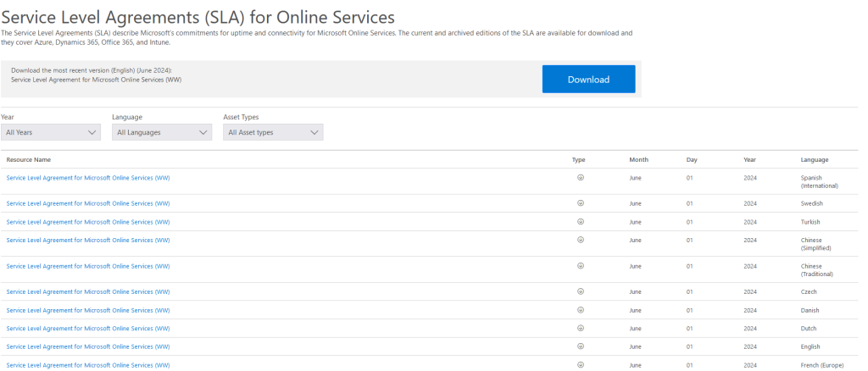The height and width of the screenshot is (371, 868).
Task: Open the Language filter dropdown
Action: 162,132
